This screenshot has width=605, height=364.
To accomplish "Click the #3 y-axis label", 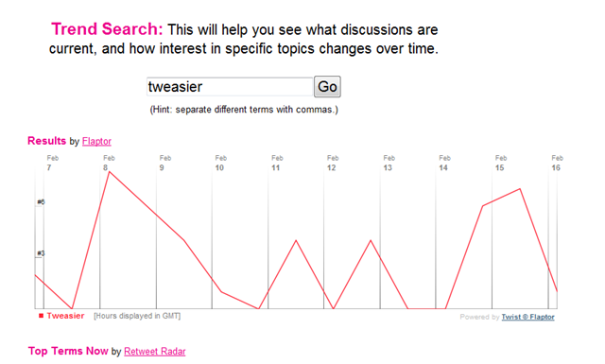I will point(41,253).
